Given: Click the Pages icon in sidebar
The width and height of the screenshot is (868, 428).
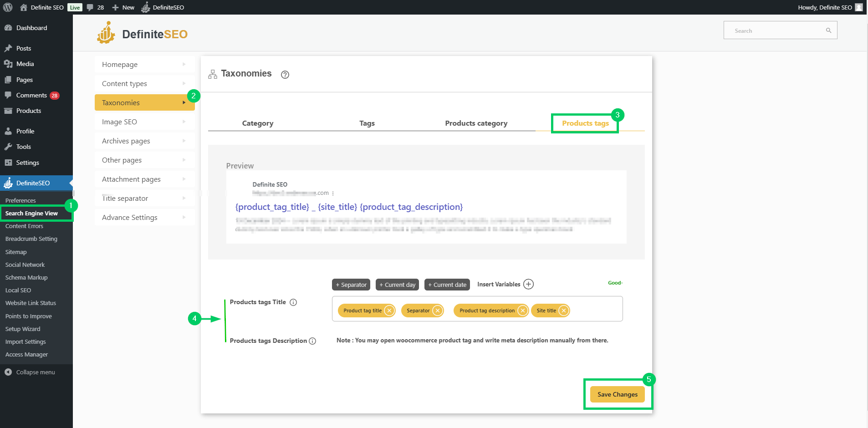Looking at the screenshot, I should pos(8,80).
